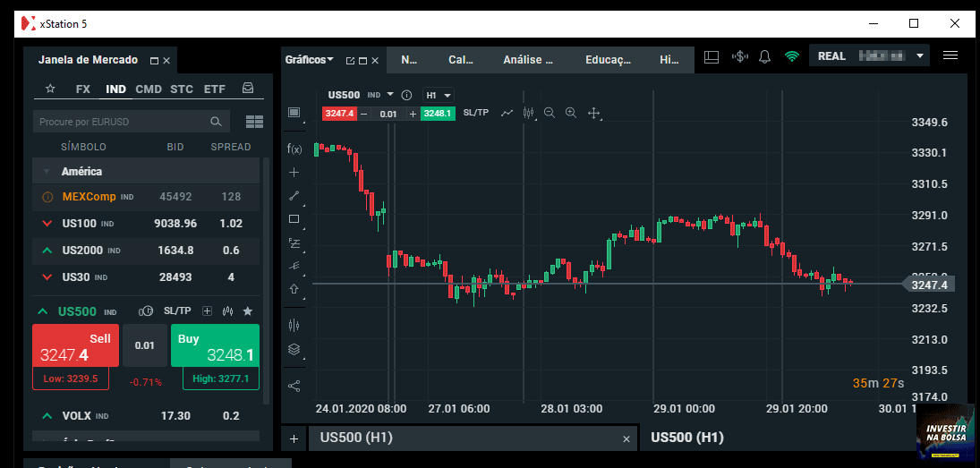Switch to the FX instrument tab
This screenshot has width=980, height=468.
pos(83,89)
